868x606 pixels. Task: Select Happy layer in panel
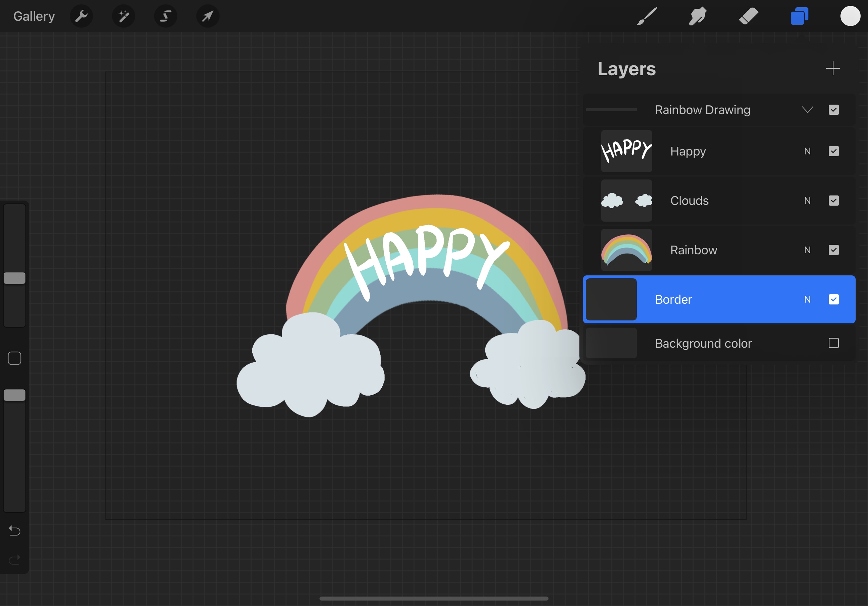(x=718, y=150)
